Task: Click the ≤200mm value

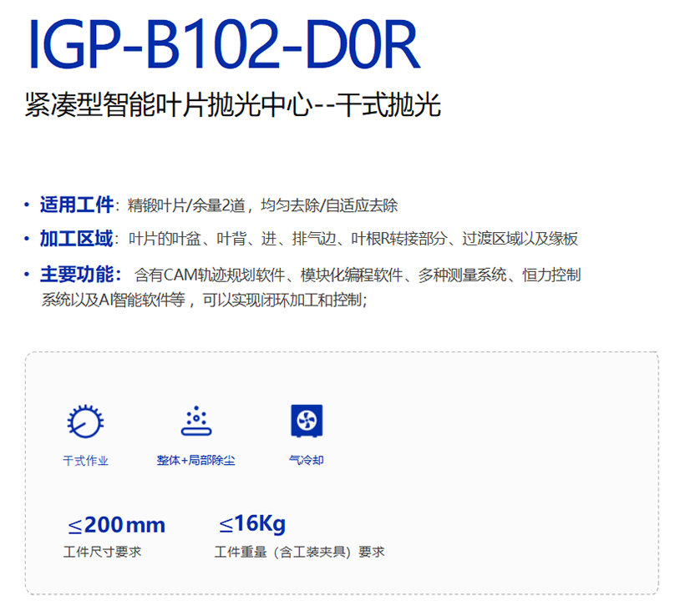Action: (117, 525)
